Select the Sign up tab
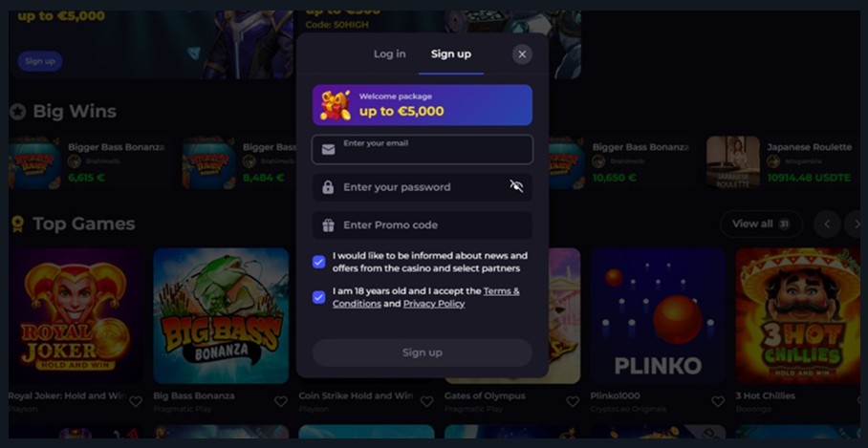 (451, 53)
